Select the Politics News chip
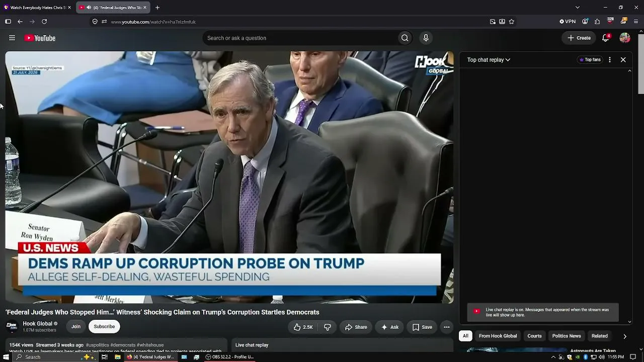The height and width of the screenshot is (362, 644). [x=567, y=336]
